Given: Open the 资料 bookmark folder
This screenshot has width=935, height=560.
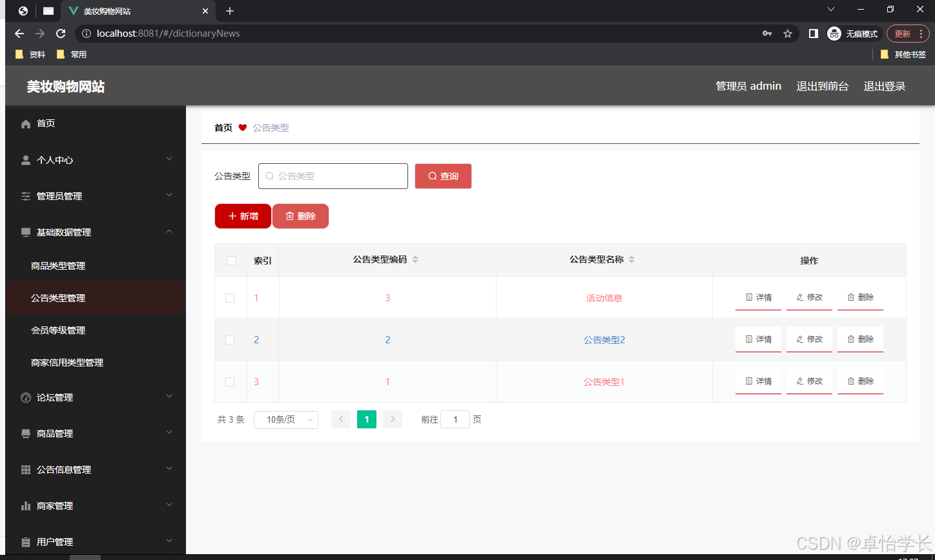Looking at the screenshot, I should click(x=30, y=55).
